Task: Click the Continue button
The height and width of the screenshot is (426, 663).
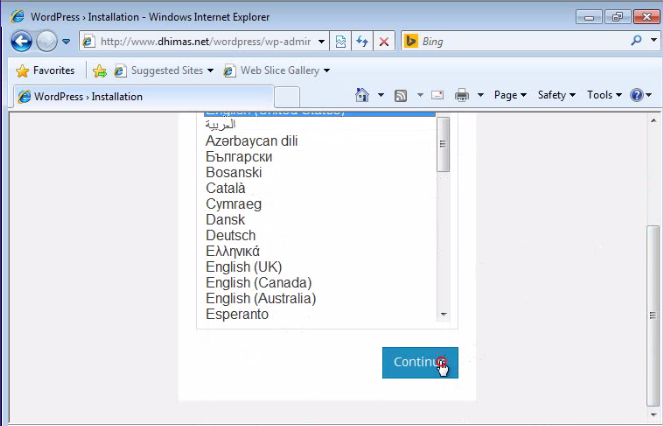Action: coord(420,363)
